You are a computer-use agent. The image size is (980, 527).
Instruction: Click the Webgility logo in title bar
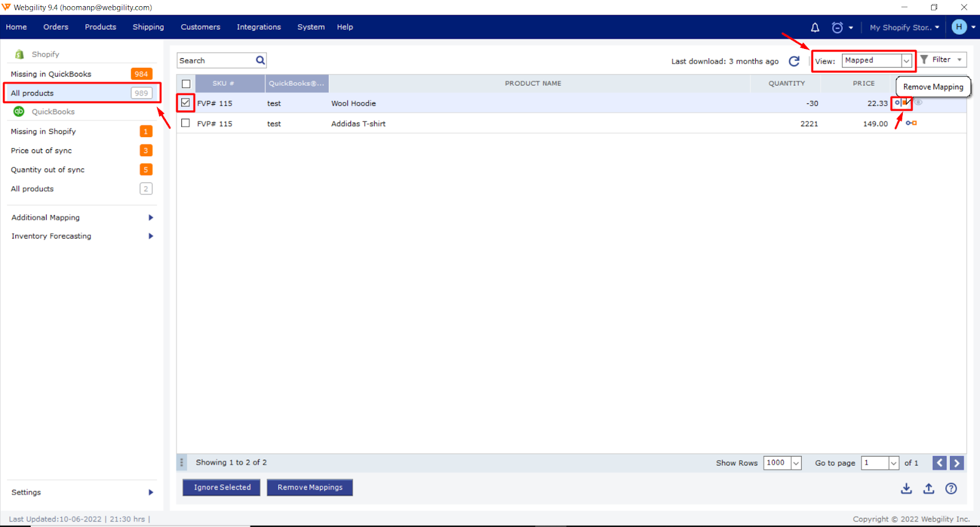pyautogui.click(x=6, y=7)
